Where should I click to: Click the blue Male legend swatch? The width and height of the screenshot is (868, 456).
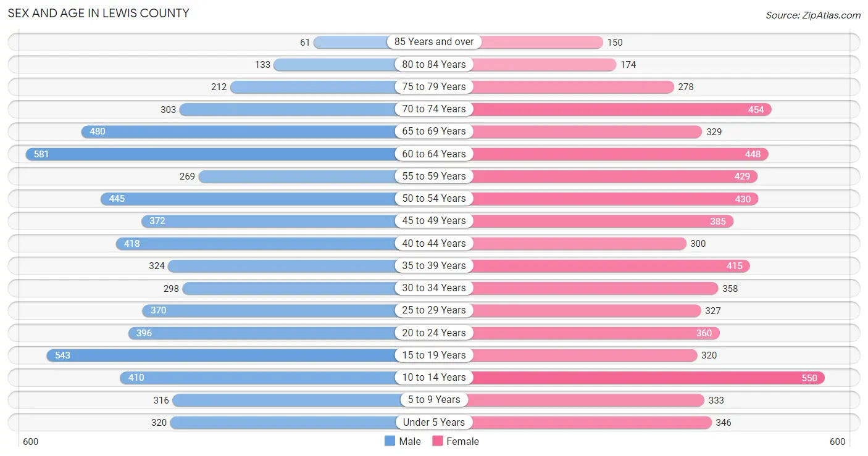[390, 441]
